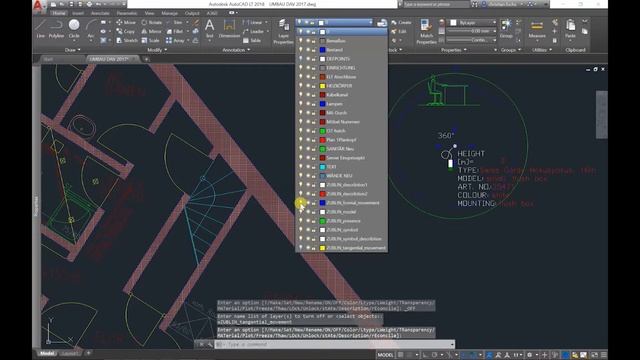The image size is (640, 360).
Task: Click the MODEL status bar button
Action: pyautogui.click(x=385, y=355)
